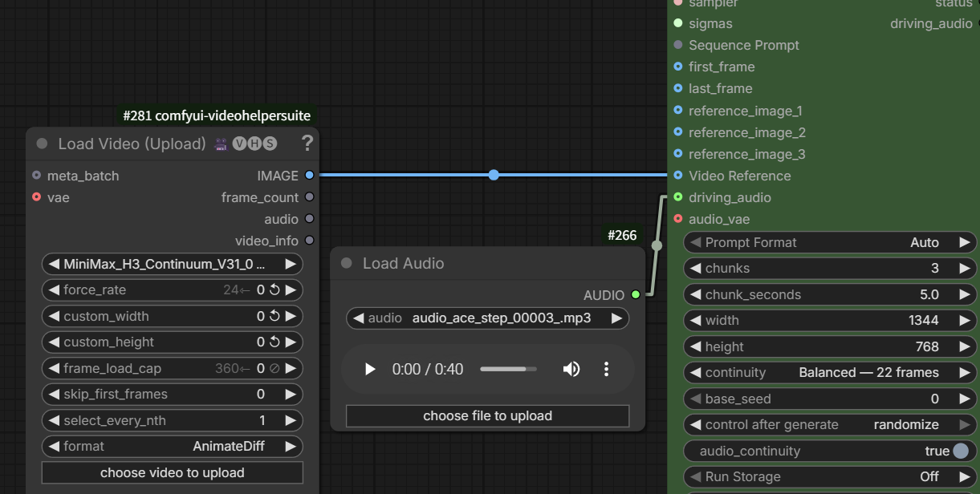Click the frame_load_cap disable circle icon
The image size is (980, 494).
(274, 368)
